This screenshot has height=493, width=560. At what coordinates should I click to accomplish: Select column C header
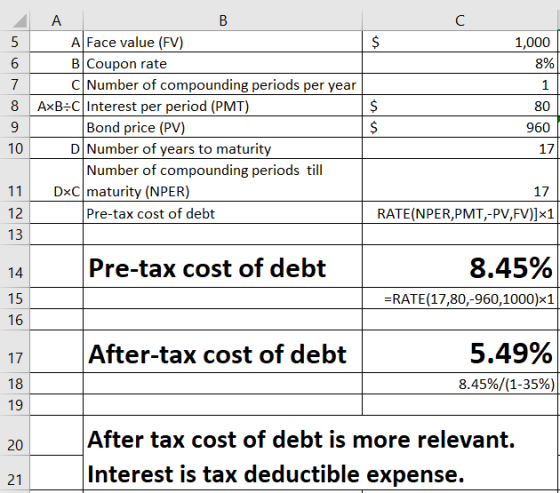460,20
